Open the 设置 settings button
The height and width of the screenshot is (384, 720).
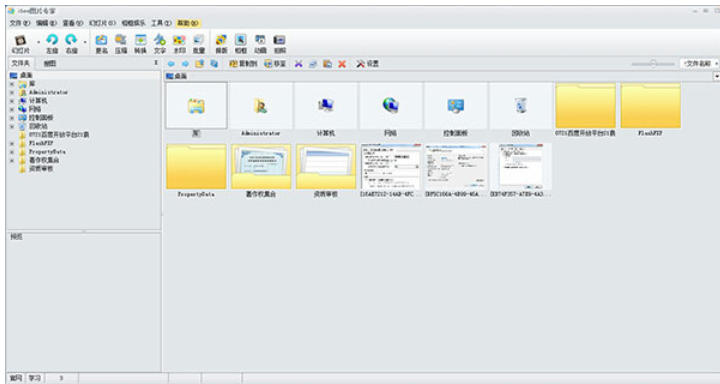click(x=367, y=64)
